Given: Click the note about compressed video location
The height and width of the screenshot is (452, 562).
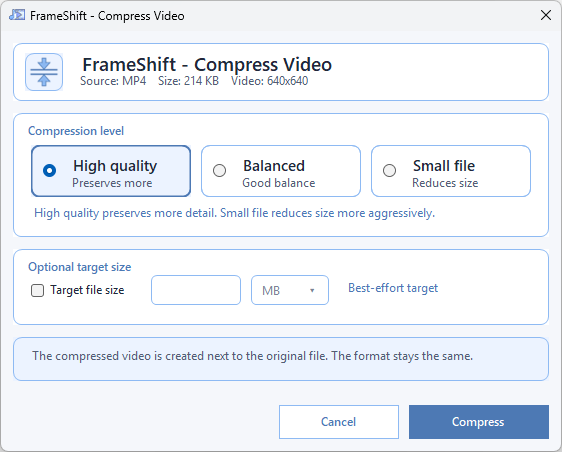Looking at the screenshot, I should pos(253,356).
